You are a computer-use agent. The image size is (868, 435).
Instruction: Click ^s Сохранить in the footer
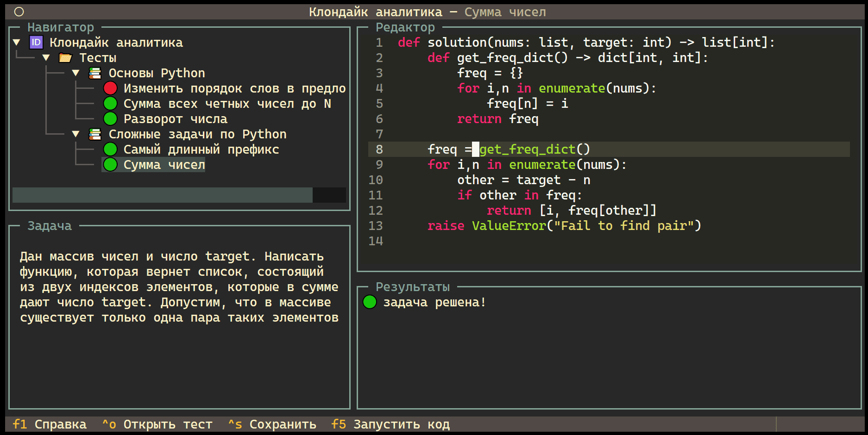[x=272, y=424]
